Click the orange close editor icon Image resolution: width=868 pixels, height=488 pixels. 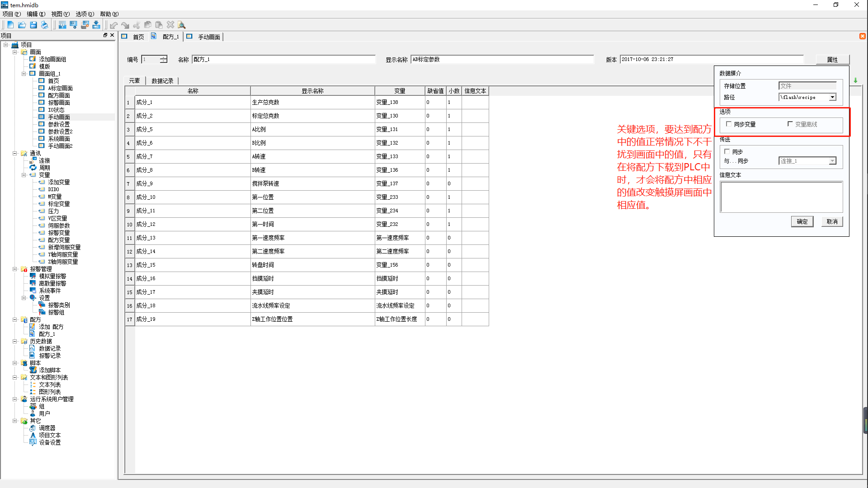[x=863, y=36]
